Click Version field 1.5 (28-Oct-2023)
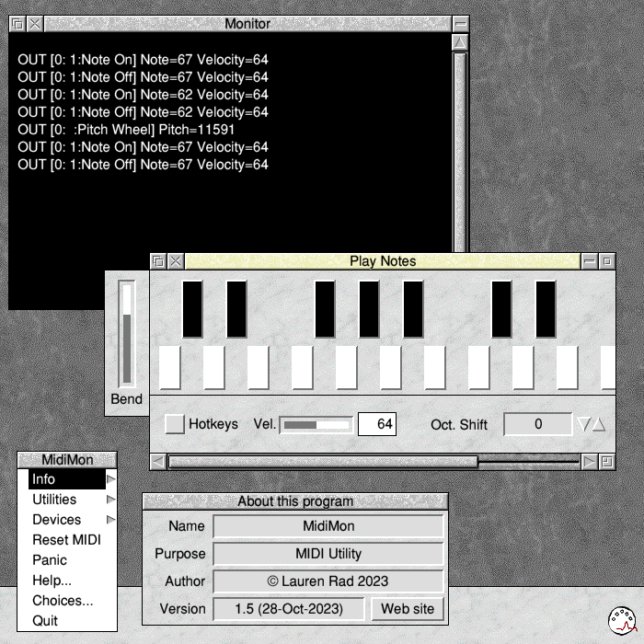The image size is (644, 644). coord(289,609)
